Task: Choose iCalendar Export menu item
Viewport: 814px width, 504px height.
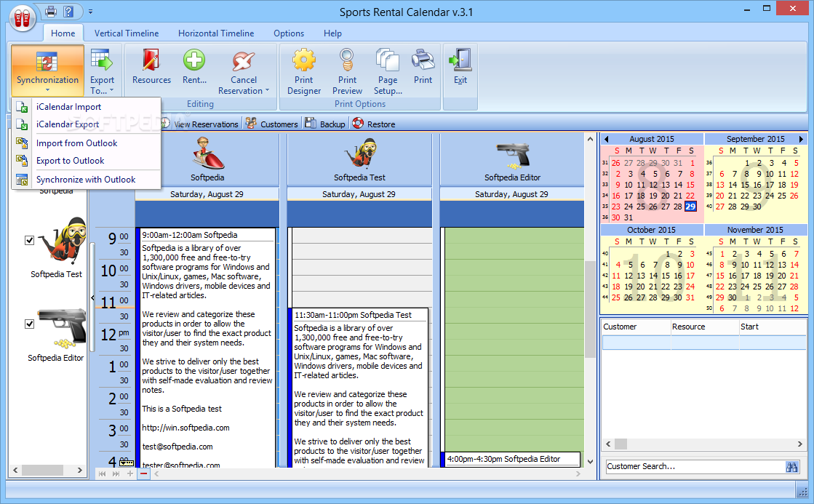Action: (86, 124)
